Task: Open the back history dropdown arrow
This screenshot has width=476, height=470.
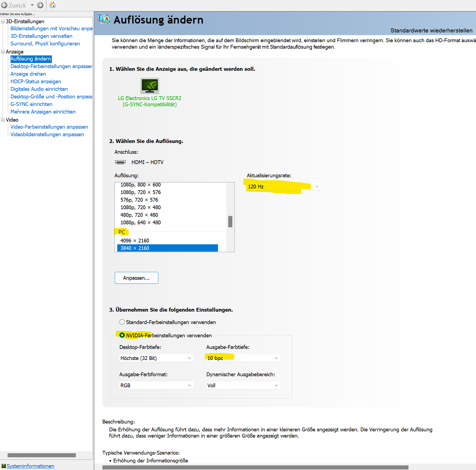Action: (x=32, y=5)
